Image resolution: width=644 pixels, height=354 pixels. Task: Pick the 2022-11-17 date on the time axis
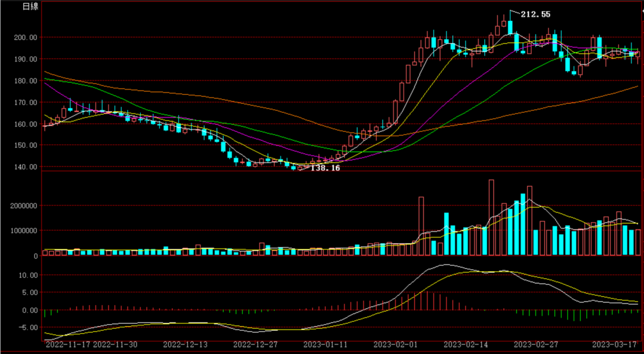69,344
